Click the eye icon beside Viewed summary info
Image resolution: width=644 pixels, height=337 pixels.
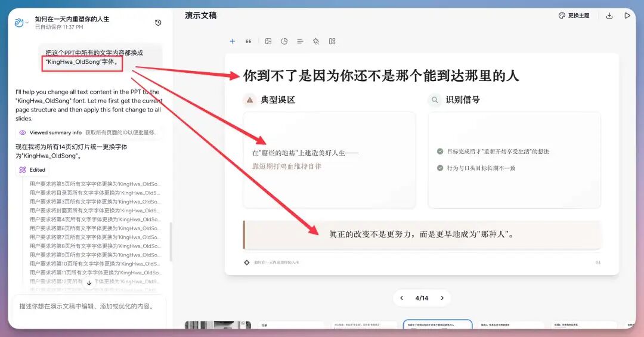pyautogui.click(x=23, y=132)
